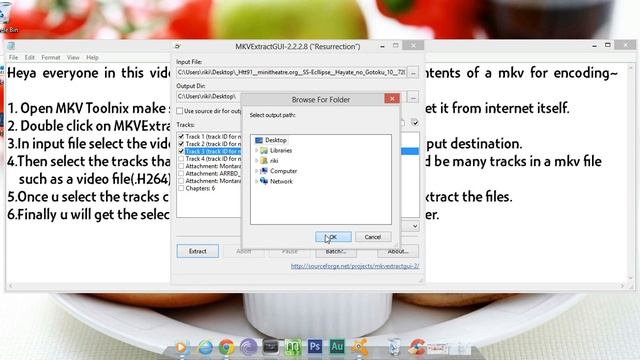Click the Output Dir path field
The width and height of the screenshot is (640, 360).
209,97
